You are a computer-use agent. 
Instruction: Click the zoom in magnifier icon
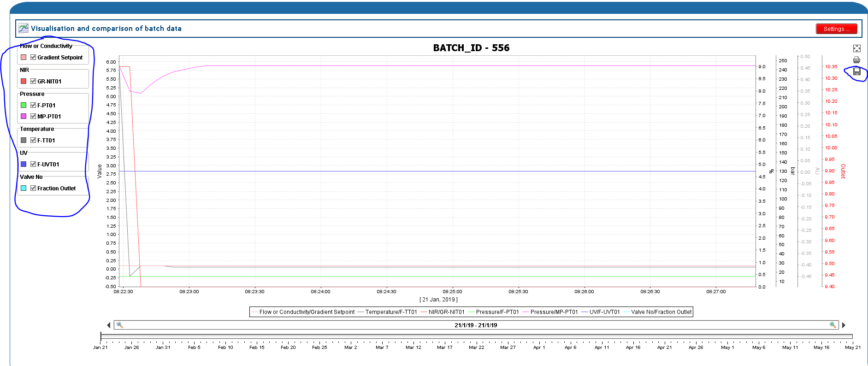[x=833, y=325]
